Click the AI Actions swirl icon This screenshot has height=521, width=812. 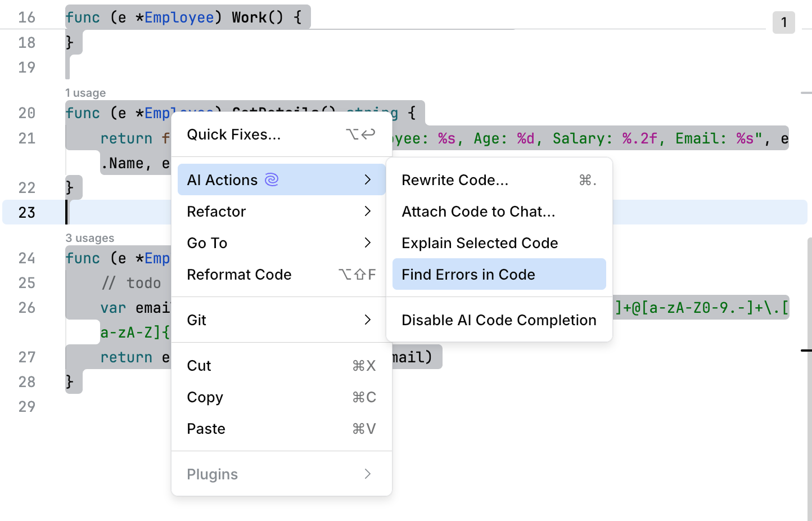[x=272, y=179]
